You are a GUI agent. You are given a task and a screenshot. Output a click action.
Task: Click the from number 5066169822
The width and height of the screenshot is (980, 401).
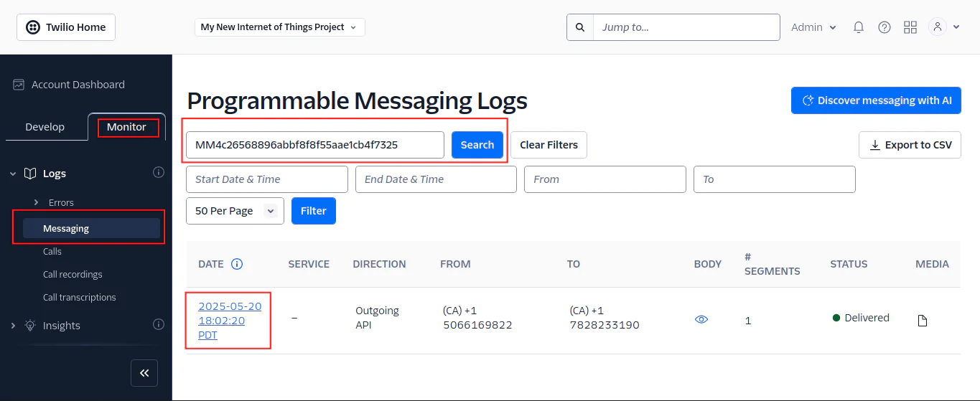click(x=477, y=325)
